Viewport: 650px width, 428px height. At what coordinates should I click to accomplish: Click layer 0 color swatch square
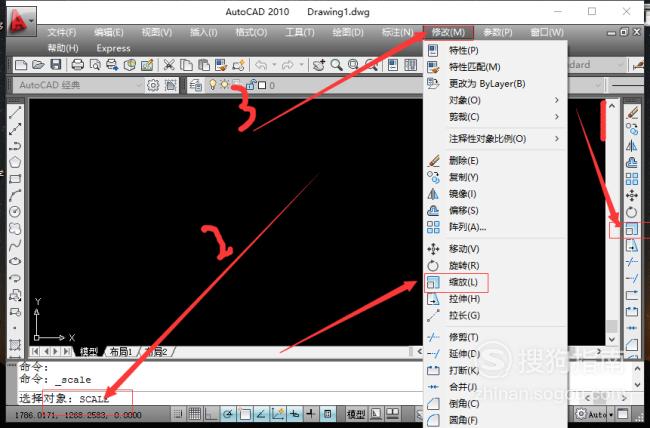262,85
